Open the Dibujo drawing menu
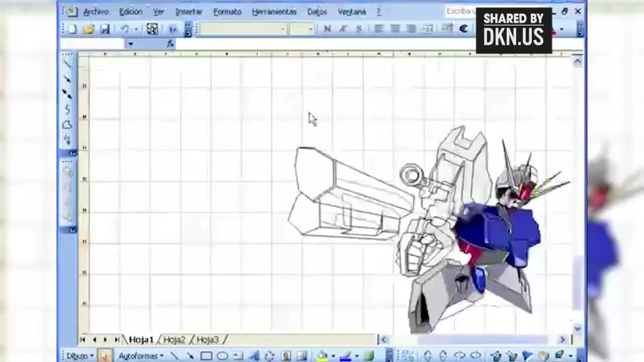 click(x=79, y=356)
